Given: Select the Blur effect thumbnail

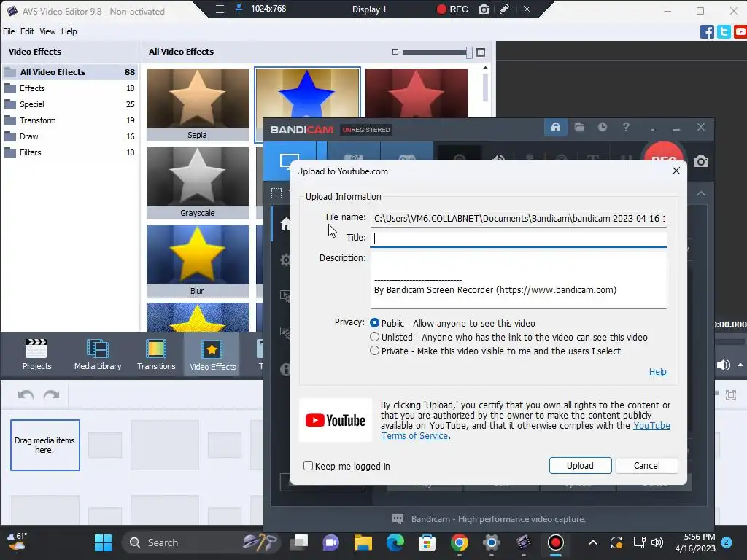Looking at the screenshot, I should [198, 260].
